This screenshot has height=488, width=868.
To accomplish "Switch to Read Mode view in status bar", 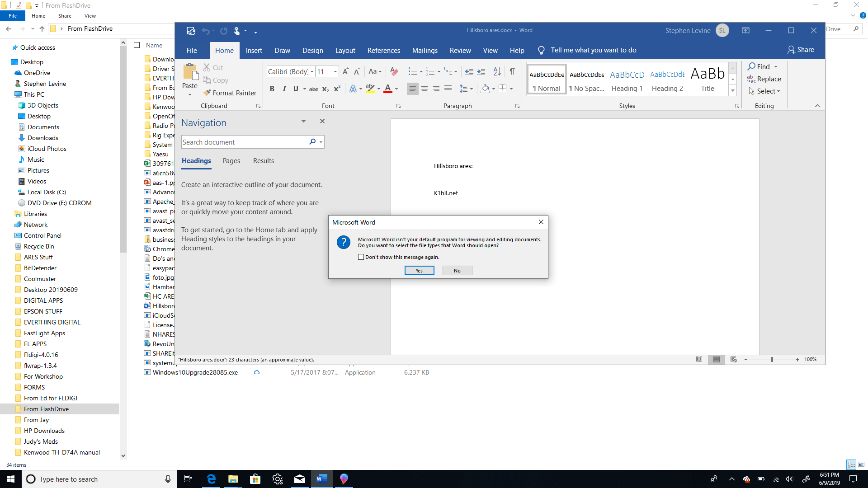I will pos(699,360).
